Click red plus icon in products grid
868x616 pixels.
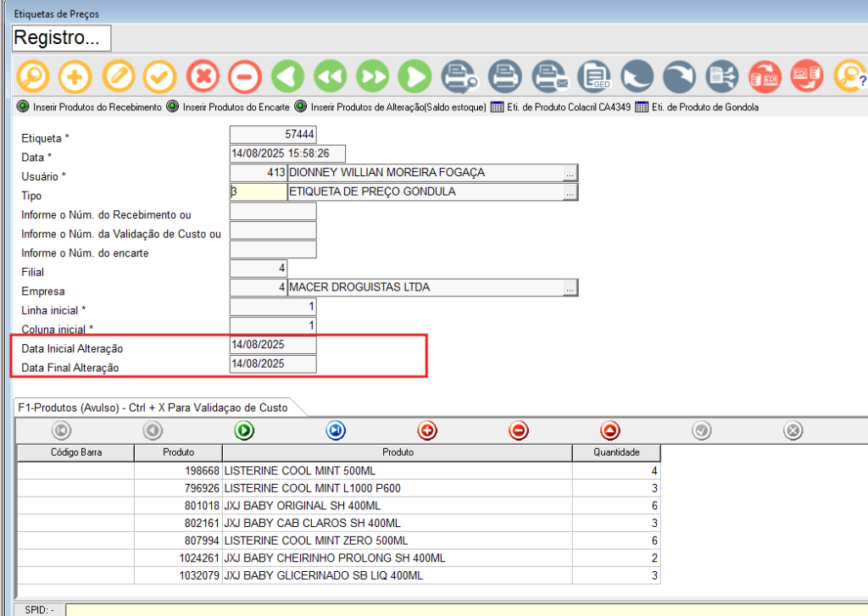pyautogui.click(x=428, y=431)
